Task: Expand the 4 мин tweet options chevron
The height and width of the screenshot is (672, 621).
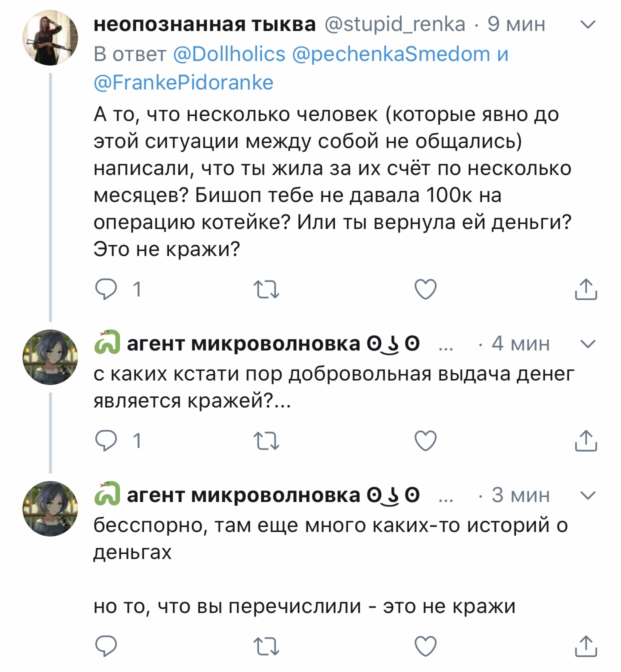Action: click(x=588, y=343)
